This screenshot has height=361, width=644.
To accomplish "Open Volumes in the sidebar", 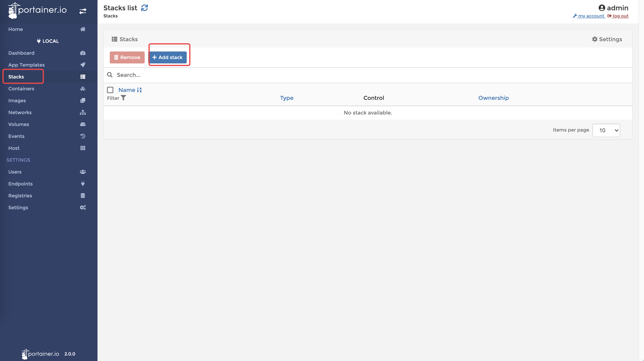I will point(19,124).
